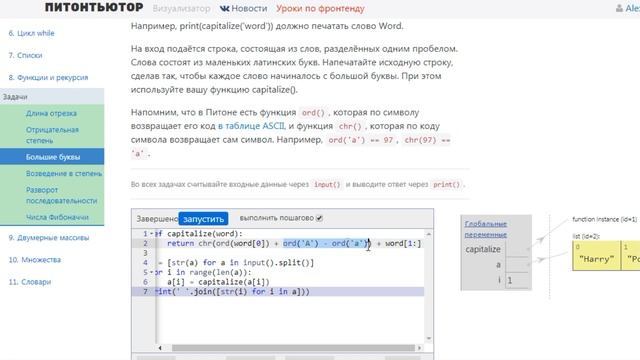Click the Задачи section header
Image resolution: width=640 pixels, height=360 pixels.
point(52,97)
